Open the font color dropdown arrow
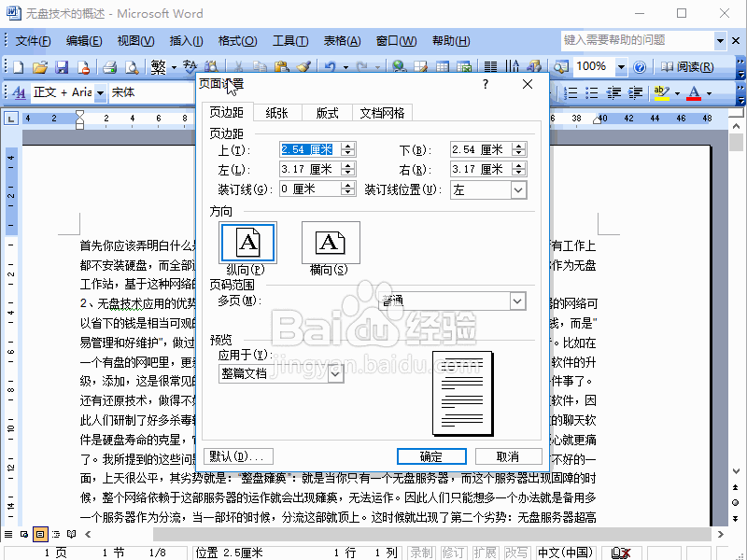The width and height of the screenshot is (747, 560). coord(709,92)
